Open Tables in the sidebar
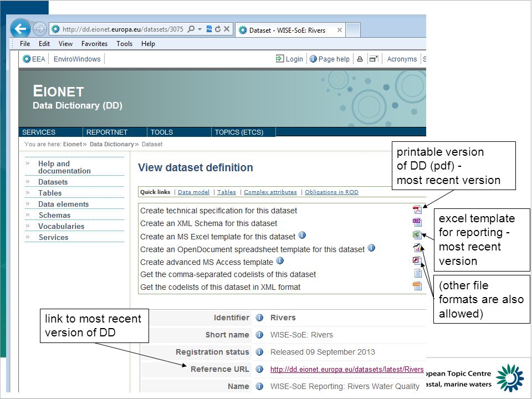This screenshot has height=399, width=532. click(50, 193)
